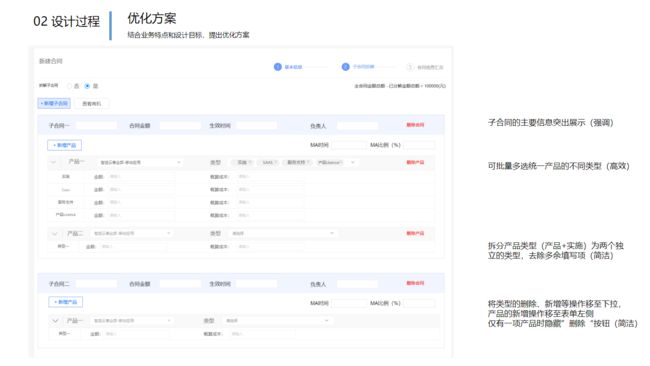Screen dimensions: 650x366
Task: Focus 生效时间 field in 子合同一
Action: pos(256,125)
